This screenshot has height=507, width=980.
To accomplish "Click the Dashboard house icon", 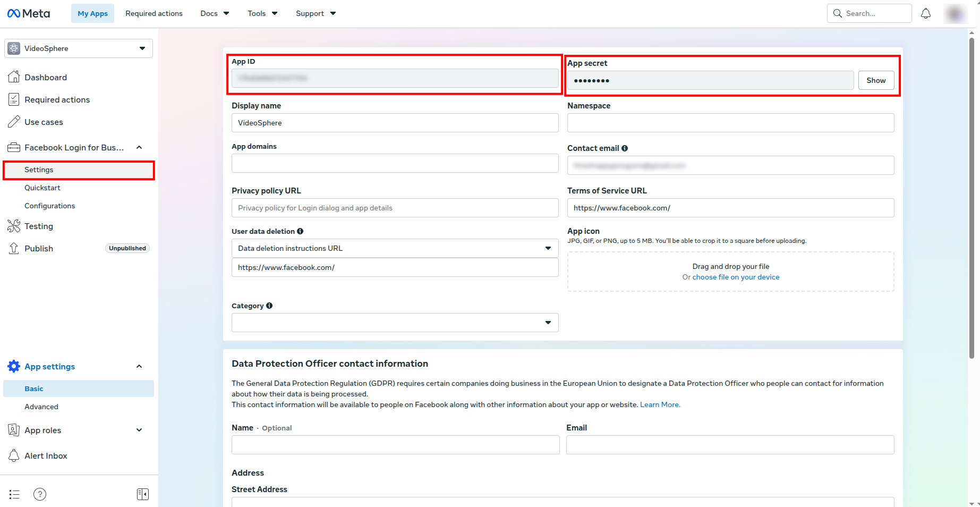I will 14,77.
